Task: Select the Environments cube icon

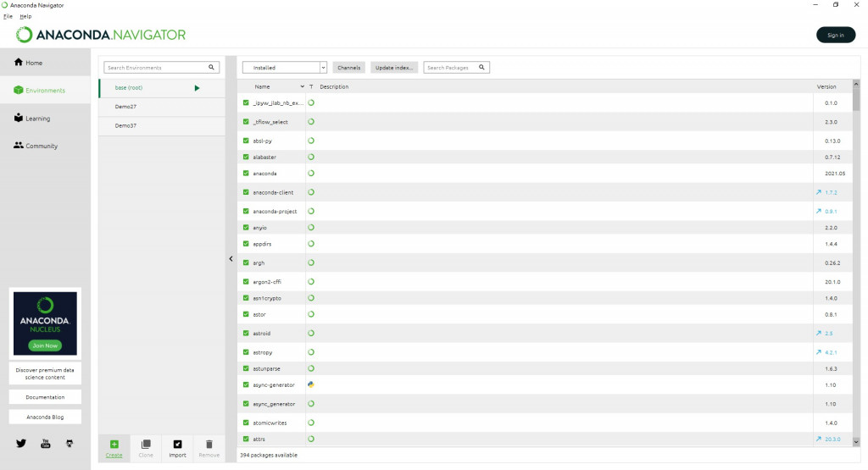Action: [19, 90]
